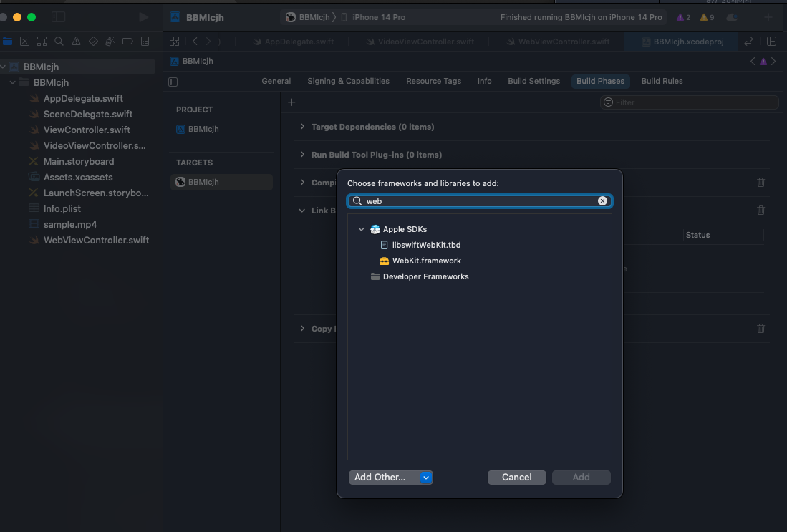Expand Target Dependencies section

click(302, 127)
